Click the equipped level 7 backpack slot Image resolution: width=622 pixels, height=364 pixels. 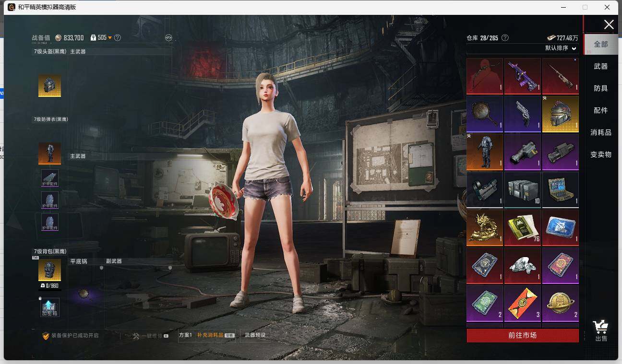[49, 270]
